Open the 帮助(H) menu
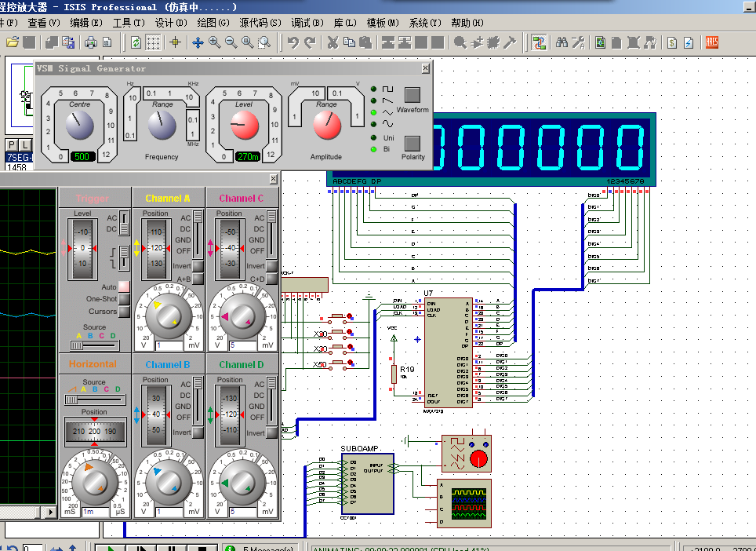Image resolution: width=756 pixels, height=551 pixels. point(467,23)
